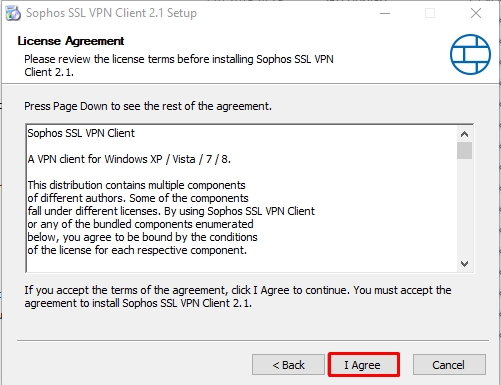Click the license scrollbar up arrow
501x385 pixels.
pyautogui.click(x=464, y=134)
